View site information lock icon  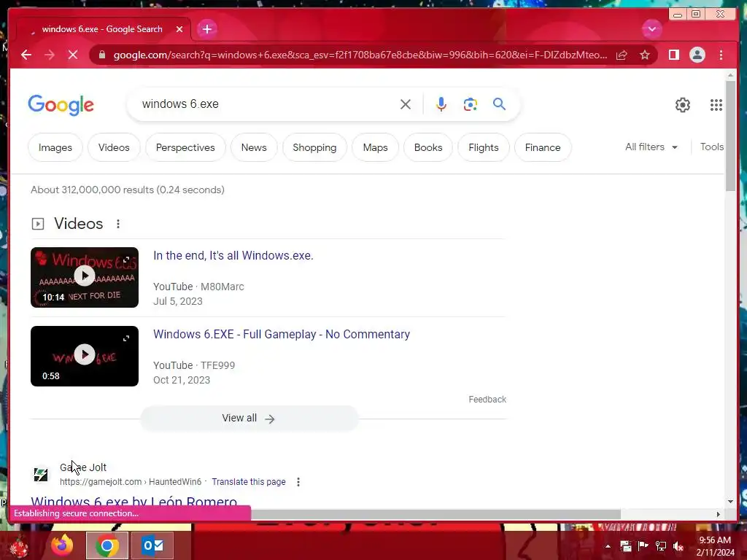point(102,55)
